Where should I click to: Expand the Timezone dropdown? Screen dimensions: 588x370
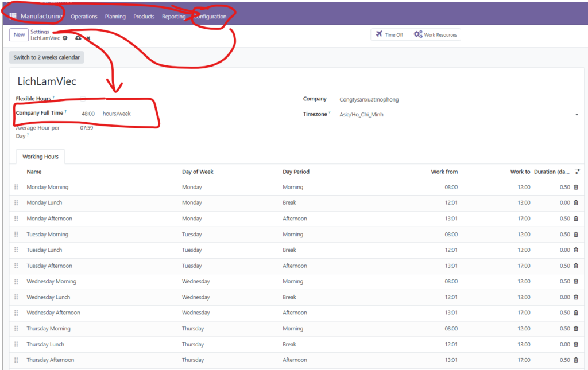point(576,115)
